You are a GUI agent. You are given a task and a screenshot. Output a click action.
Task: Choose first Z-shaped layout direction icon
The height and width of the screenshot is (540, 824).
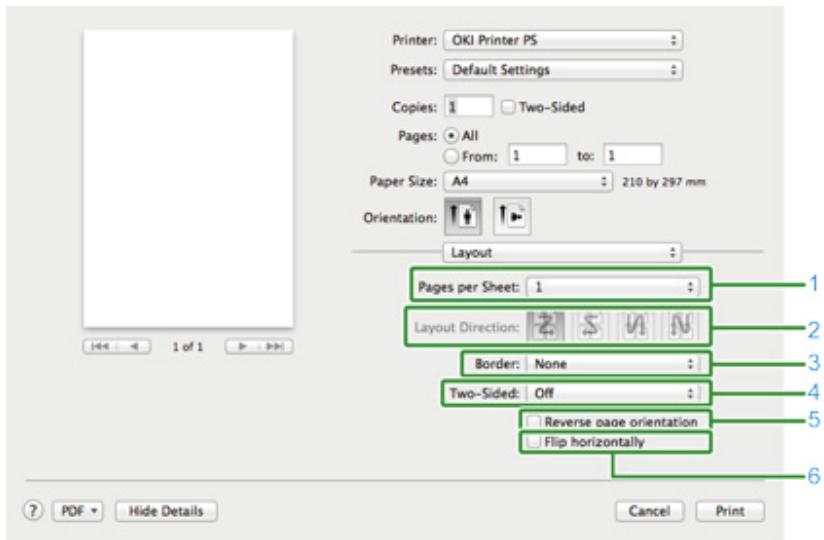(x=550, y=327)
